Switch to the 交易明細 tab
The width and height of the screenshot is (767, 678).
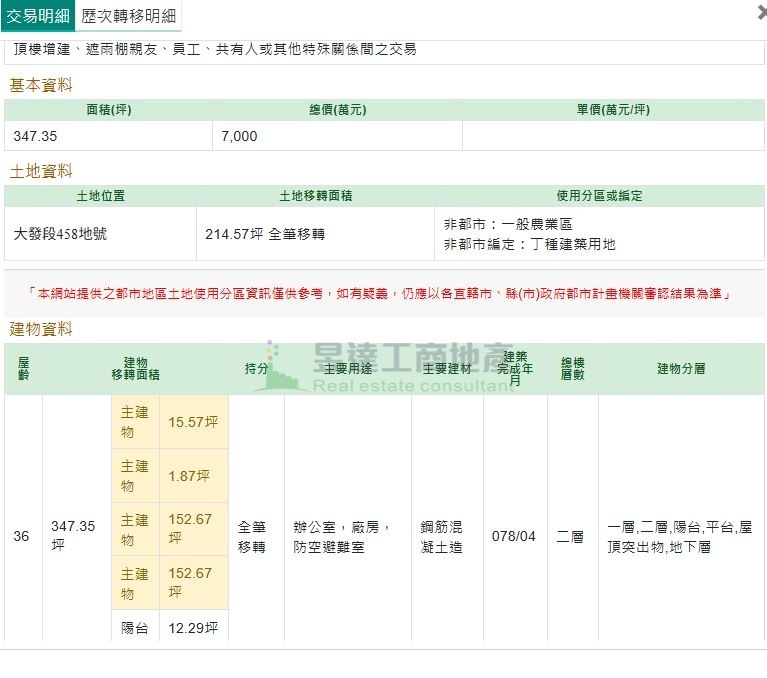pos(38,16)
